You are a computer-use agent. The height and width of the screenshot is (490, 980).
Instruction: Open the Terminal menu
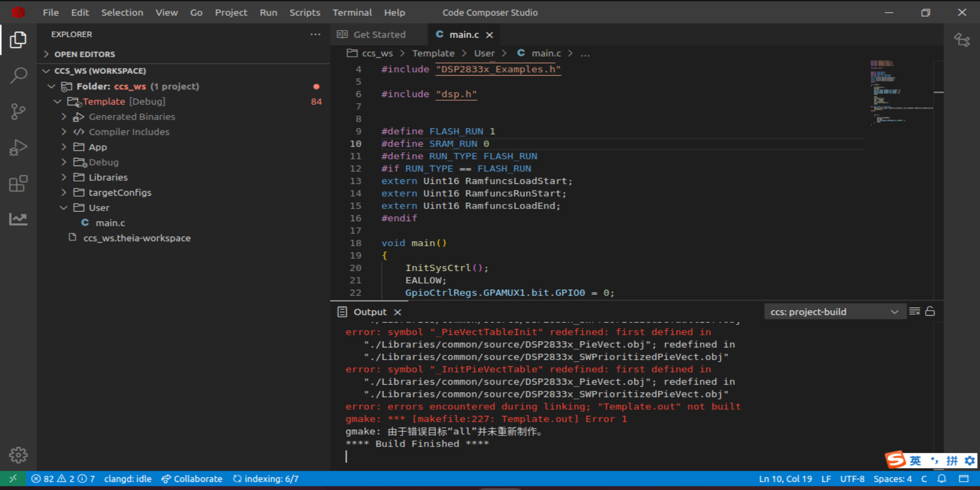tap(352, 12)
